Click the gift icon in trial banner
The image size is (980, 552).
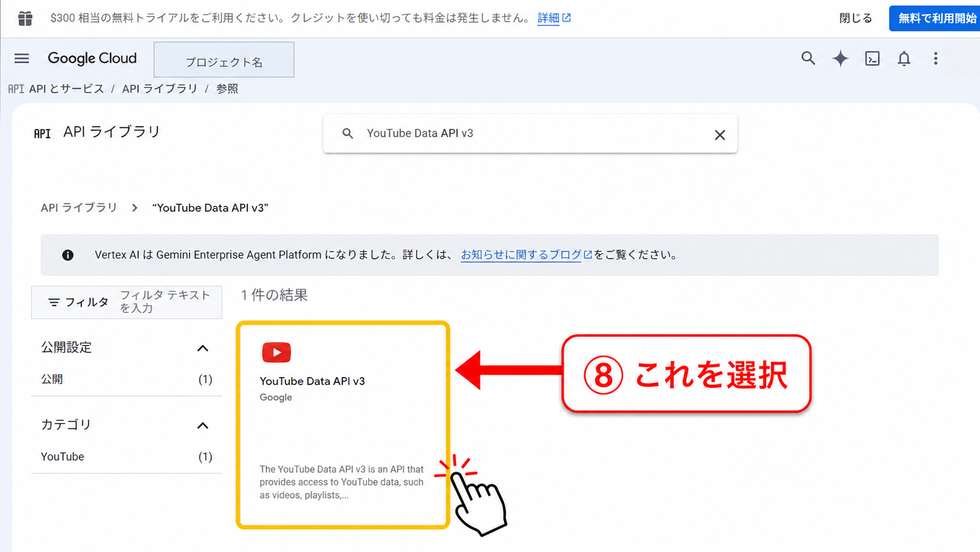(x=25, y=18)
